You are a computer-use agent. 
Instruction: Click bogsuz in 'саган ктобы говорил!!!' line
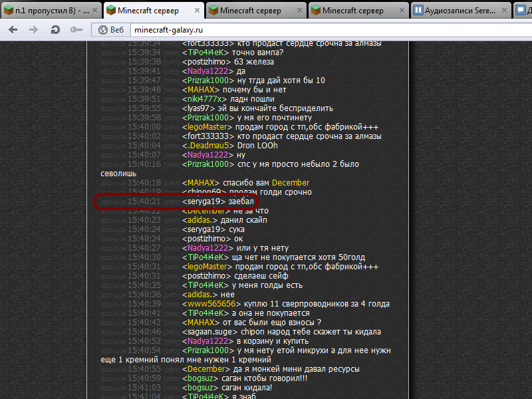click(200, 378)
